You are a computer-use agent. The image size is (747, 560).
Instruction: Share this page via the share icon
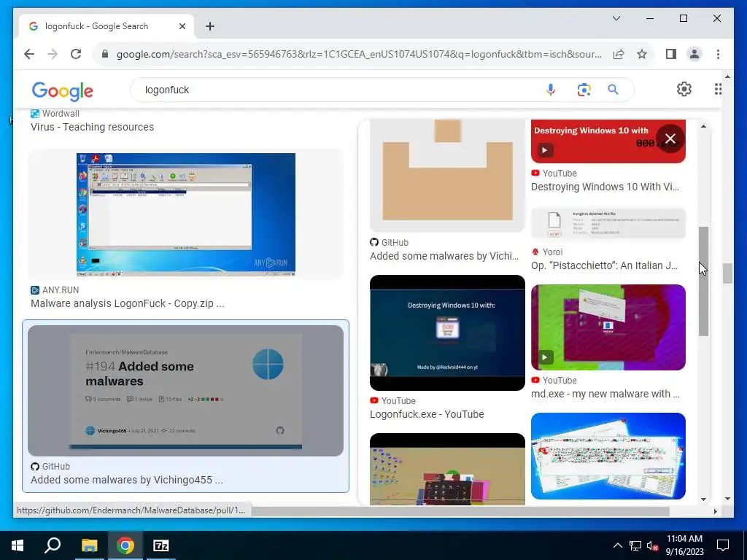tap(619, 54)
